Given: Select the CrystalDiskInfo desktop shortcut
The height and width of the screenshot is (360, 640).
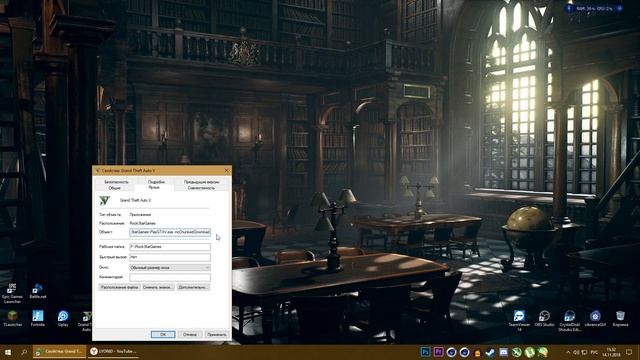Looking at the screenshot, I should (x=570, y=320).
